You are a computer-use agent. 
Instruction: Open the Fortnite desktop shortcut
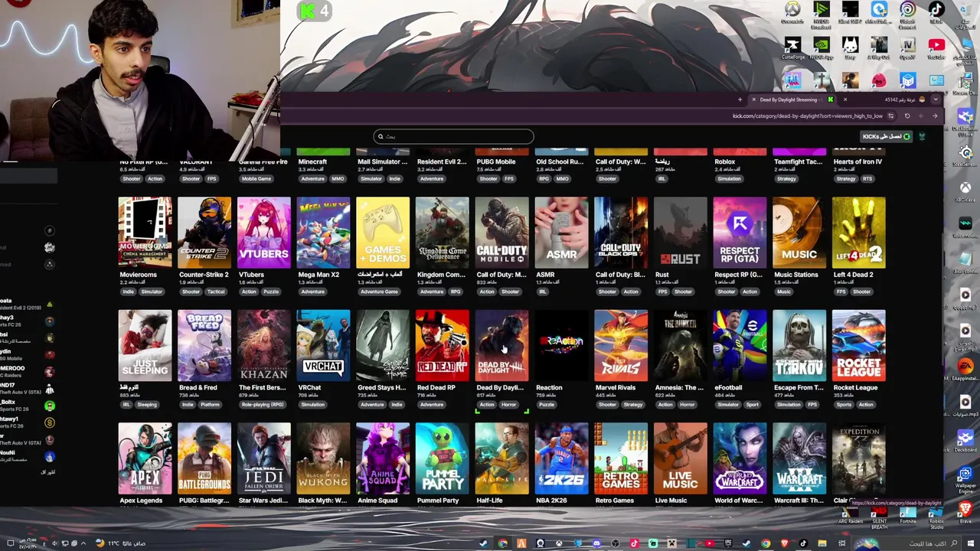[x=908, y=514]
